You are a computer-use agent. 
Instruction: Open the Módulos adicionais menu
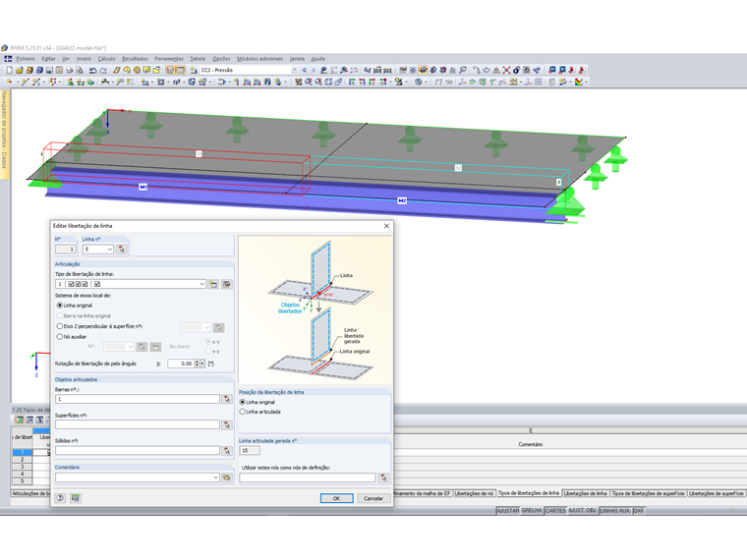260,59
